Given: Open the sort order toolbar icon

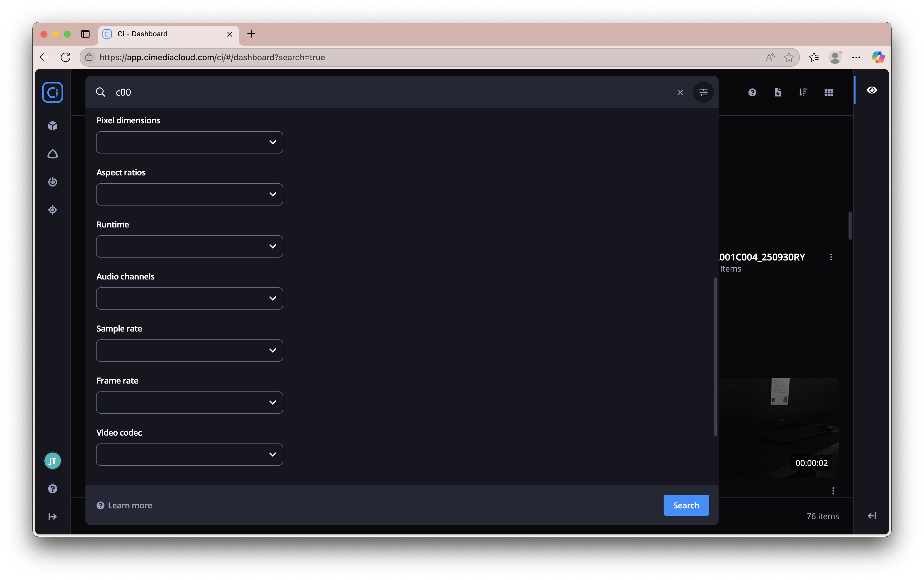Looking at the screenshot, I should point(803,92).
